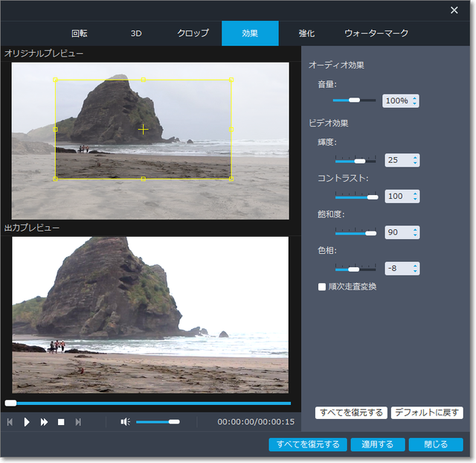Decrease 輝度 value with down arrow
This screenshot has width=476, height=463.
[x=414, y=163]
